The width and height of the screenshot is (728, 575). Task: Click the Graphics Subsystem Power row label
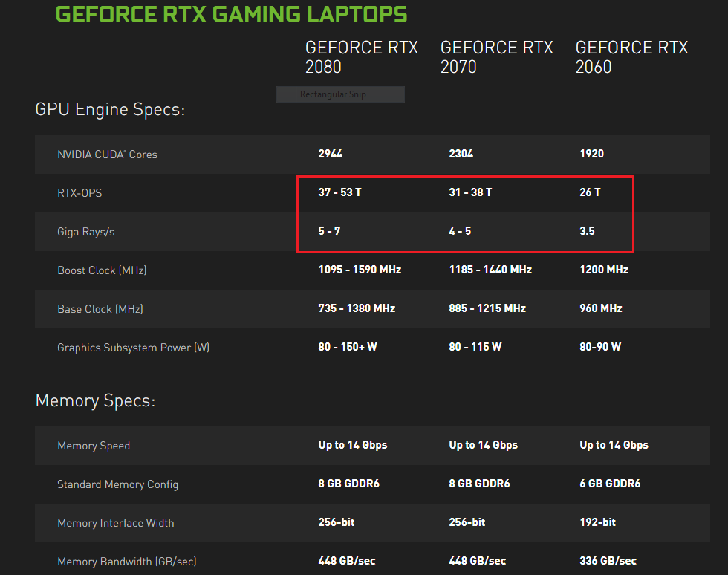coord(133,348)
